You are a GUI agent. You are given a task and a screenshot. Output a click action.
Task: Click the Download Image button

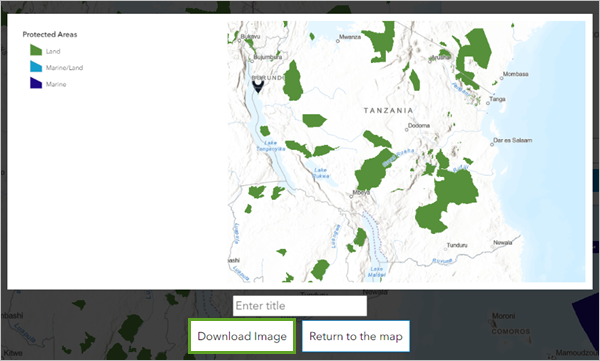[x=242, y=336]
